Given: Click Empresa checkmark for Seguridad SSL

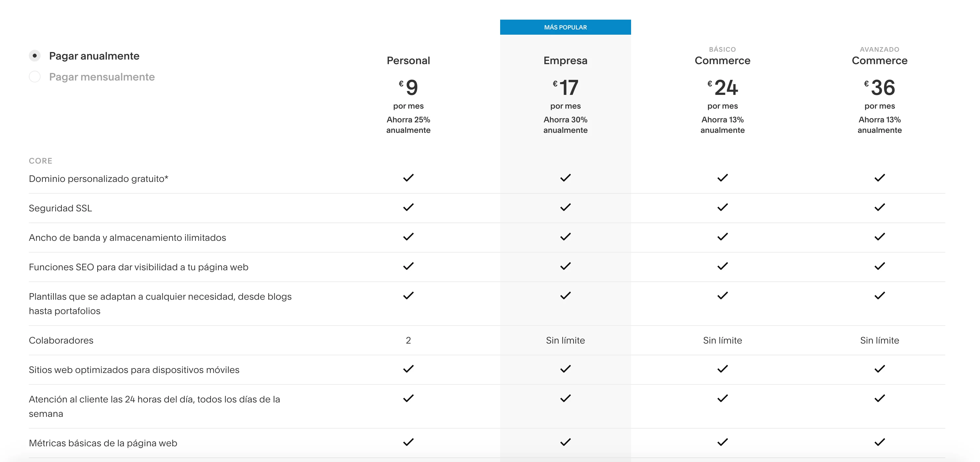Looking at the screenshot, I should coord(565,207).
